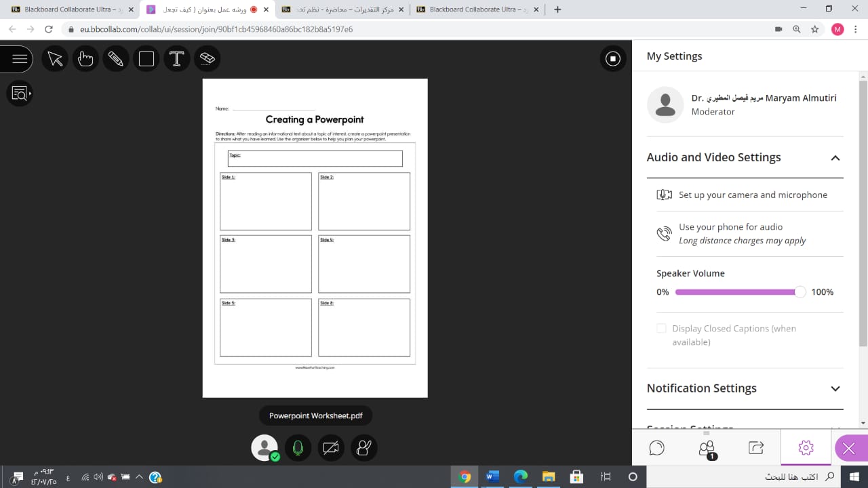Image resolution: width=868 pixels, height=488 pixels.
Task: Collapse the Audio and Video Settings section
Action: 835,158
